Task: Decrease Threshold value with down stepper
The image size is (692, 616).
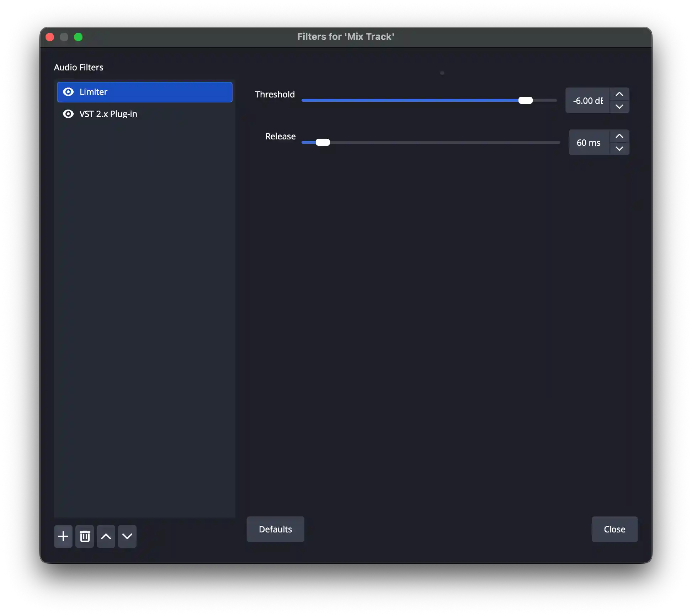Action: coord(619,107)
